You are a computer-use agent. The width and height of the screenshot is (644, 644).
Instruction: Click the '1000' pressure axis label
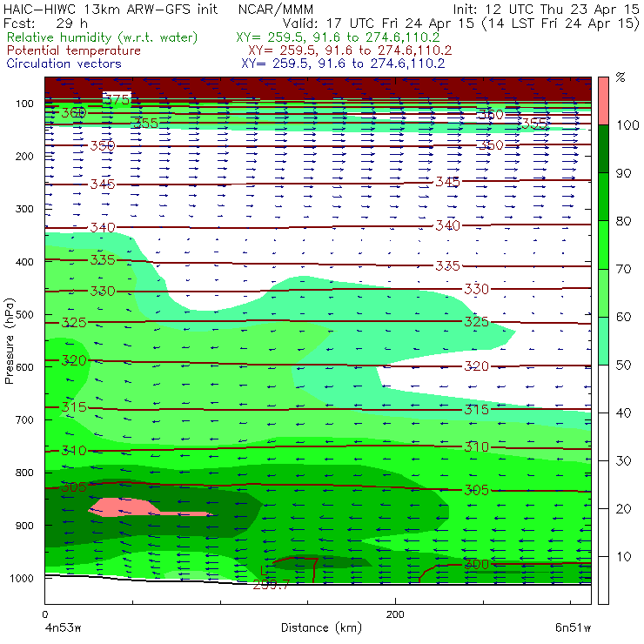(22, 578)
